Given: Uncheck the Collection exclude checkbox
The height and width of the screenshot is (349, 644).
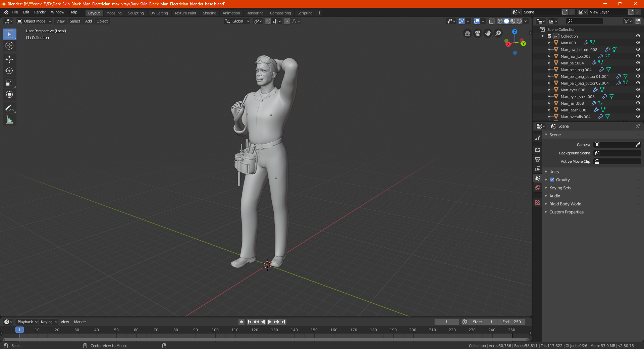Looking at the screenshot, I should 549,36.
